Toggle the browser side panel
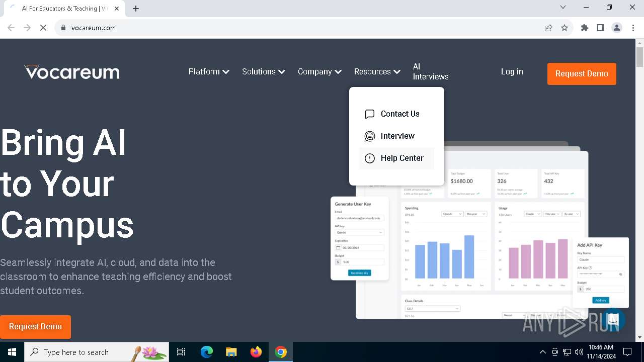 (x=601, y=28)
